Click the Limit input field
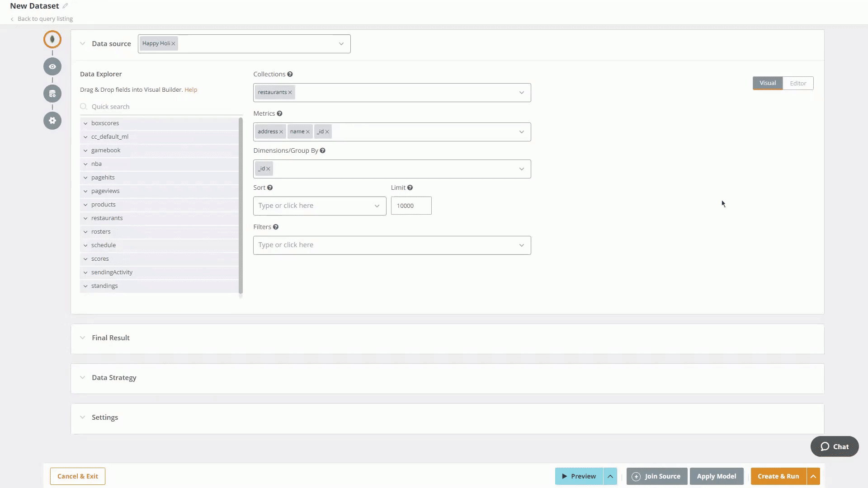868x488 pixels. point(410,206)
